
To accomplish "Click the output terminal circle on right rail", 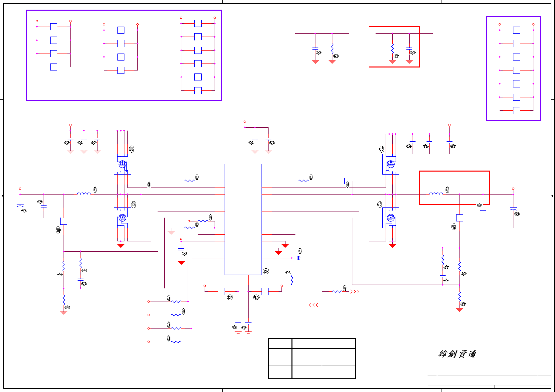I will (513, 189).
